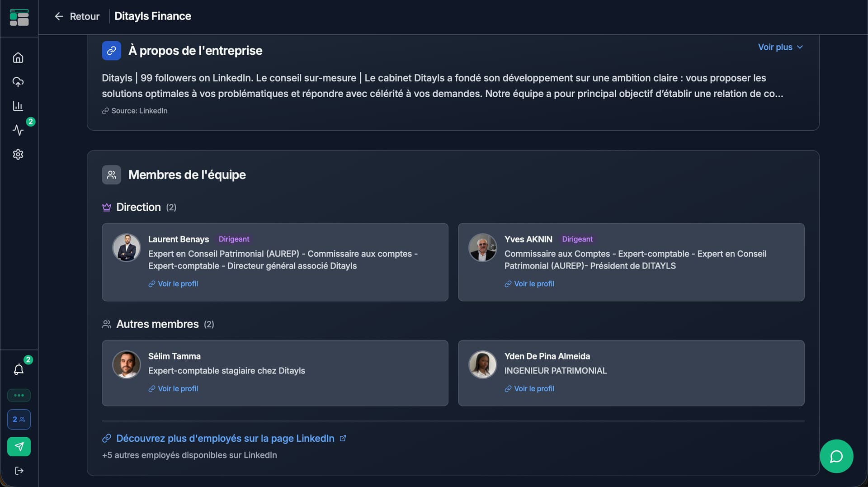Click the app logo at top left
Screen dimensions: 868x487
tap(19, 17)
